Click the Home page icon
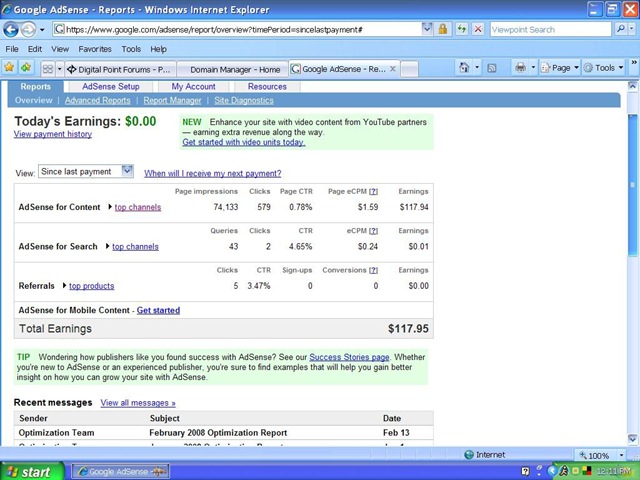 [464, 67]
